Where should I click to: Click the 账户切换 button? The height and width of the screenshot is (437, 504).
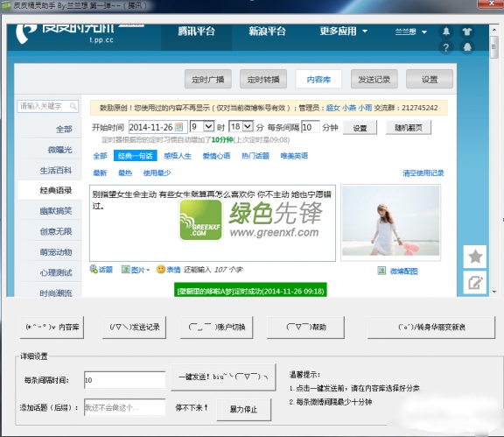pyautogui.click(x=217, y=328)
